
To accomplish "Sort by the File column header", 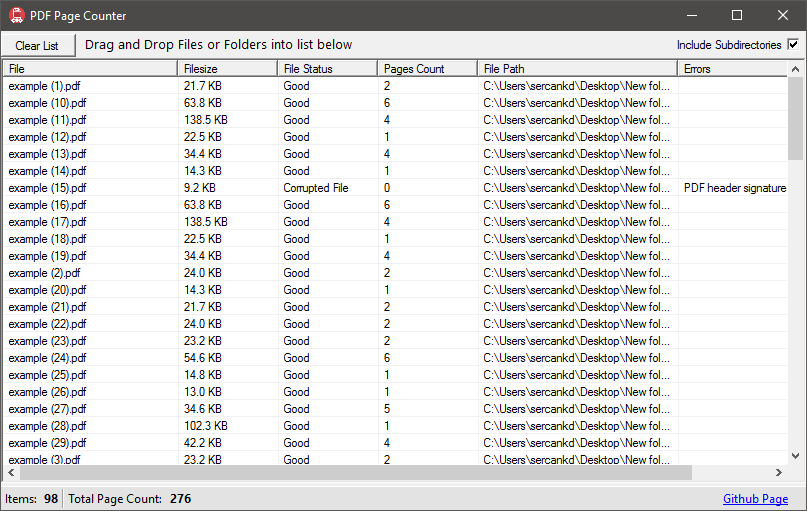I will [91, 68].
